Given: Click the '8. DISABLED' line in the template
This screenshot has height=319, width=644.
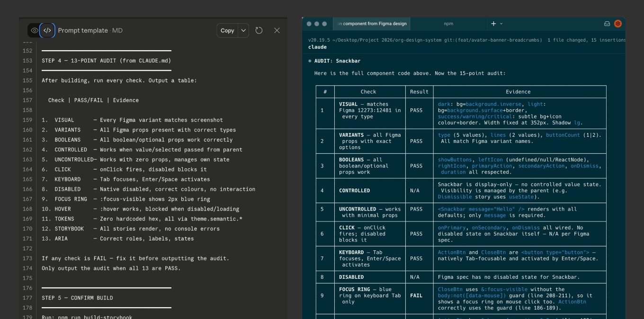Looking at the screenshot, I should (149, 189).
